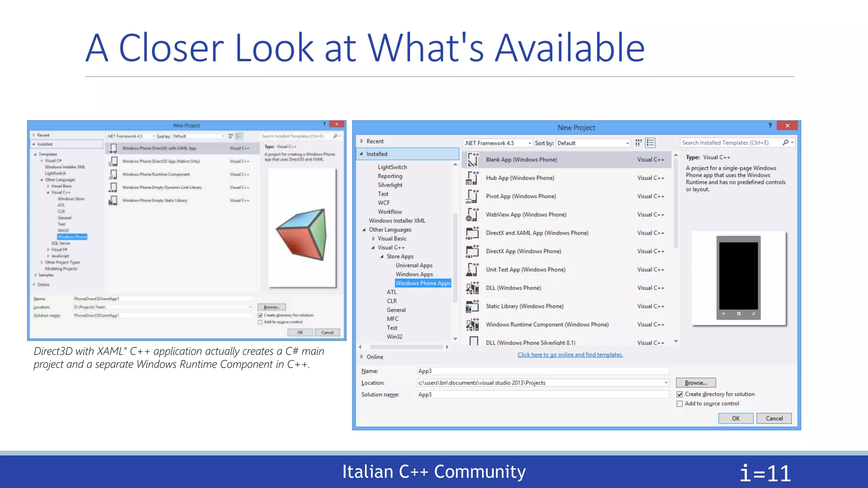This screenshot has width=868, height=488.
Task: Select the Static Library (Windows Phone) icon
Action: click(x=473, y=306)
